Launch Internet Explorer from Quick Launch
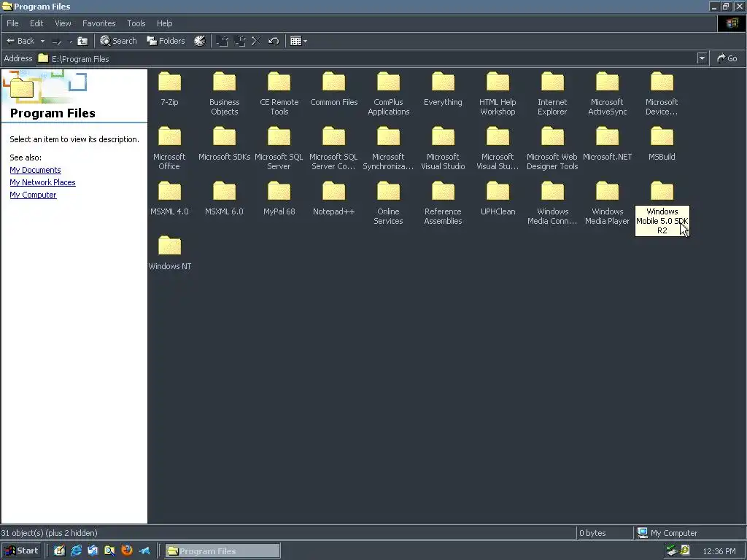 click(x=76, y=551)
